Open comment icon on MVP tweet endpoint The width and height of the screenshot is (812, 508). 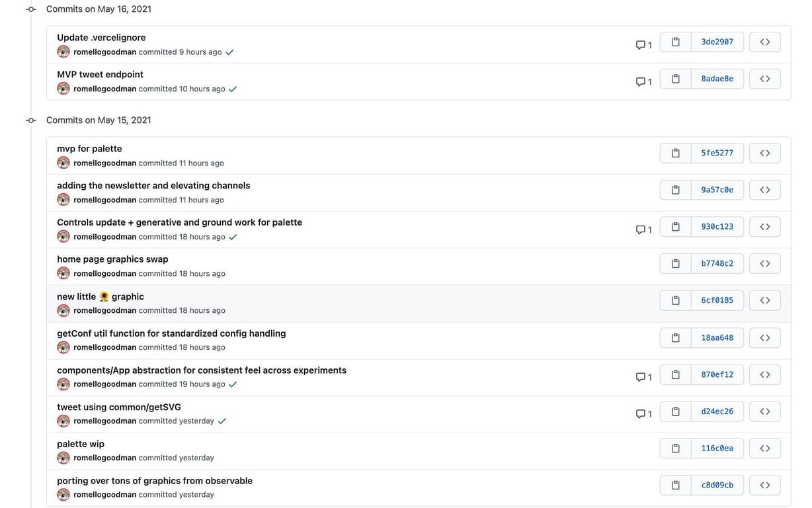[x=643, y=82]
